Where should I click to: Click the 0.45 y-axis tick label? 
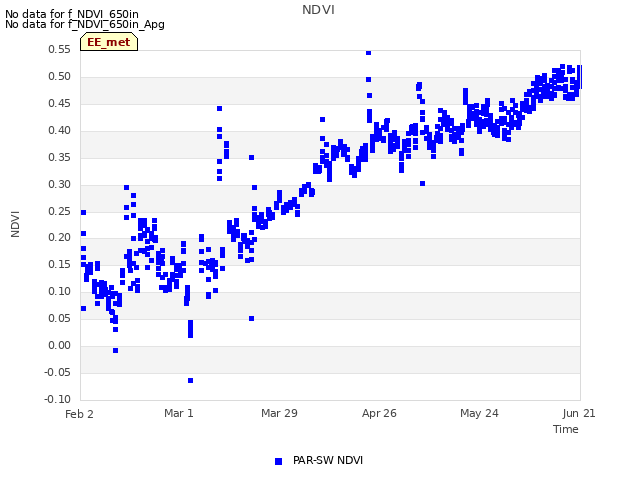(x=59, y=103)
